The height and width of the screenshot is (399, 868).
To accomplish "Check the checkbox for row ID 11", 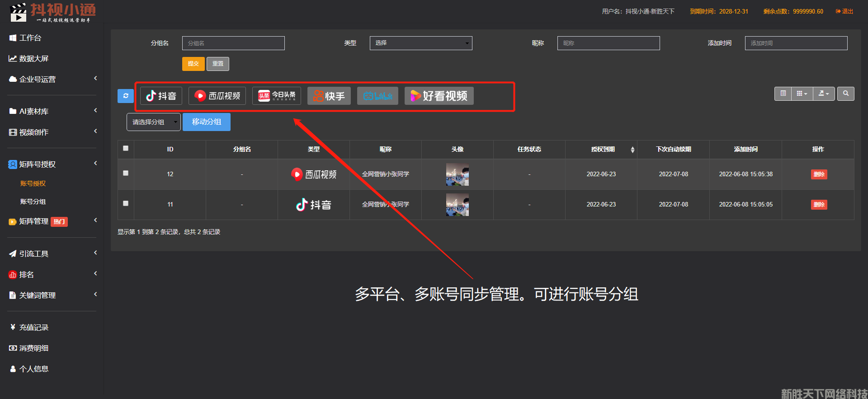I will tap(126, 203).
